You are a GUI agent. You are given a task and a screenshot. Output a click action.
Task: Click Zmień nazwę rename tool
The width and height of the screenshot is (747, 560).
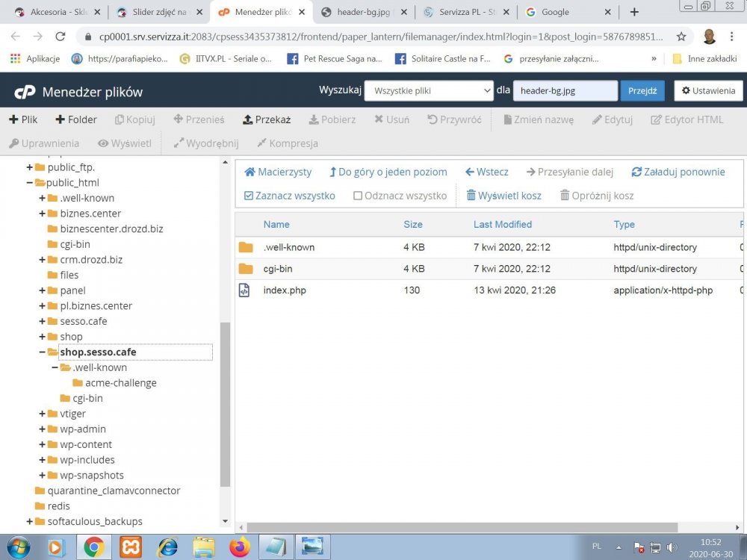[539, 119]
